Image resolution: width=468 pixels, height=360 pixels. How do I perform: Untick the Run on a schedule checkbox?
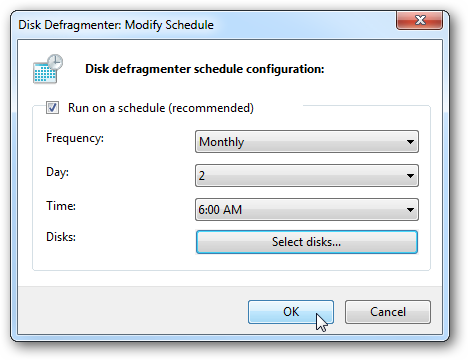[52, 108]
